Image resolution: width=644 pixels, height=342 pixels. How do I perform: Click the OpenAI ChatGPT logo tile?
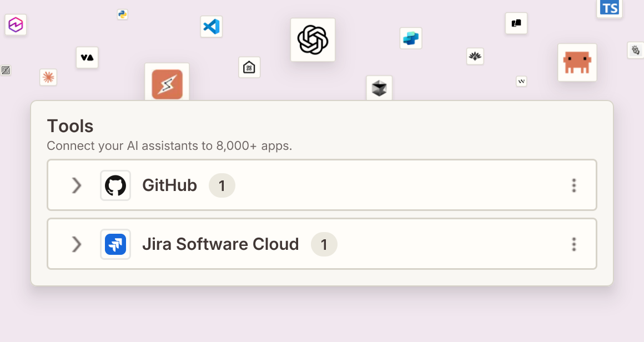(x=313, y=40)
